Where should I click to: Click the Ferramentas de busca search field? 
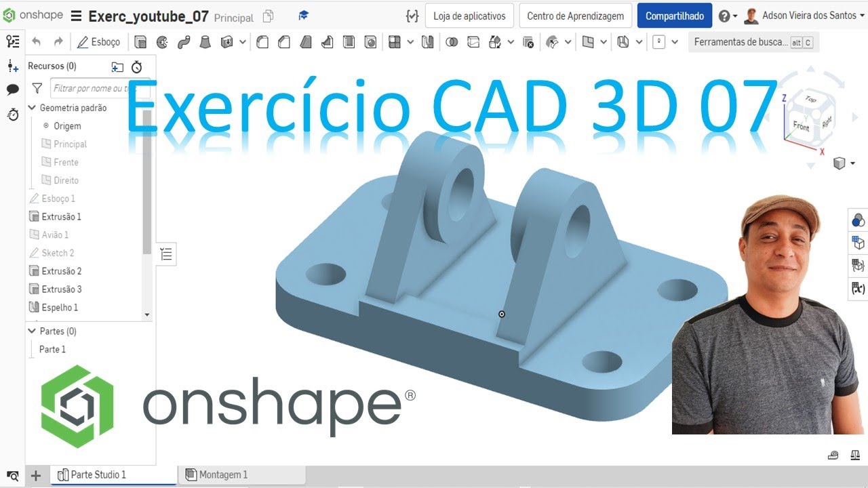753,42
